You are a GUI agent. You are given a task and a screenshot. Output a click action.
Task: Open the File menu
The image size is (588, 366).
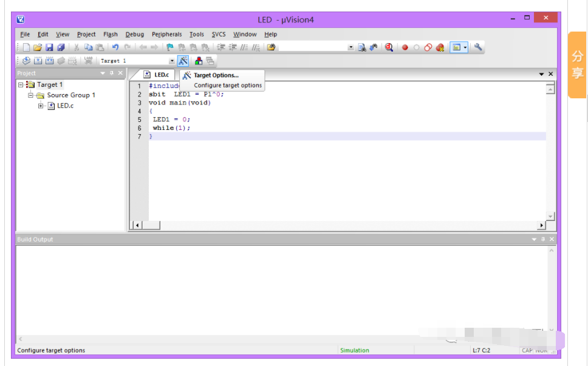[25, 35]
